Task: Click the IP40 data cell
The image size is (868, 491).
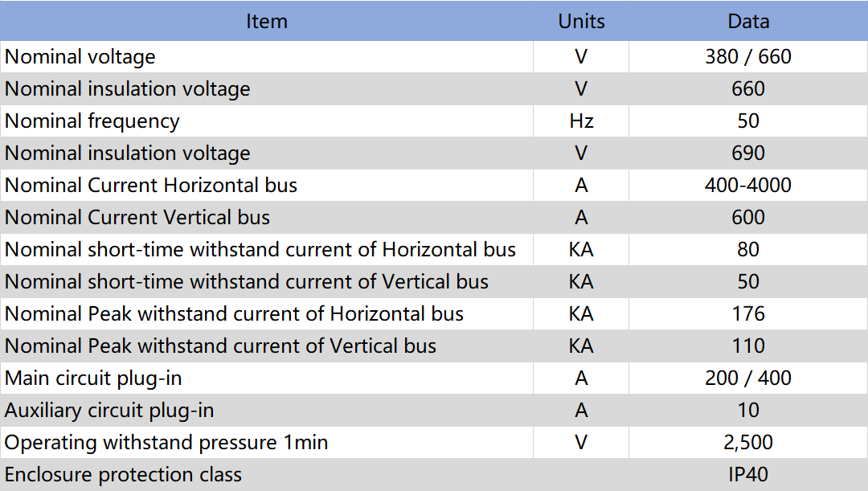Action: click(748, 474)
